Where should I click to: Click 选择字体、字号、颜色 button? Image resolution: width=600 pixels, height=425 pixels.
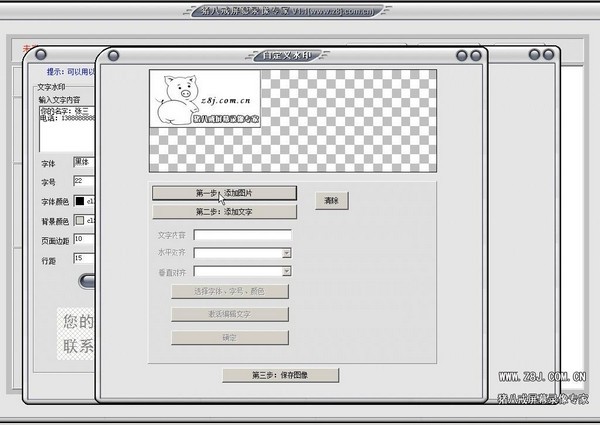point(230,291)
